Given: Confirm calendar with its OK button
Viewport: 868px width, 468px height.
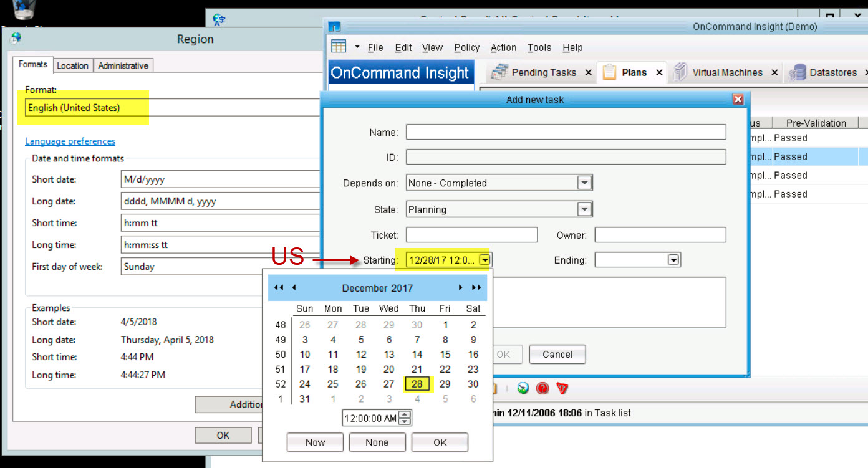Looking at the screenshot, I should (440, 442).
